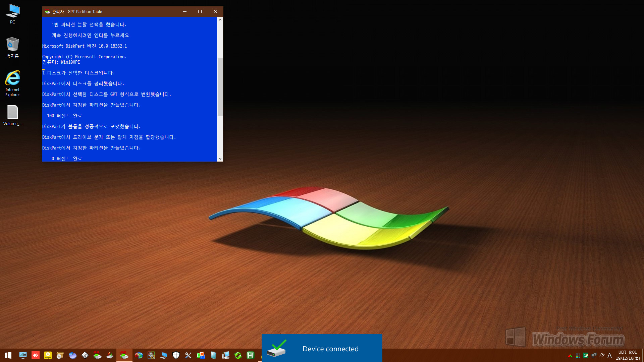Open the wrench and screwdriver taskbar icon
The width and height of the screenshot is (644, 362).
[x=188, y=355]
